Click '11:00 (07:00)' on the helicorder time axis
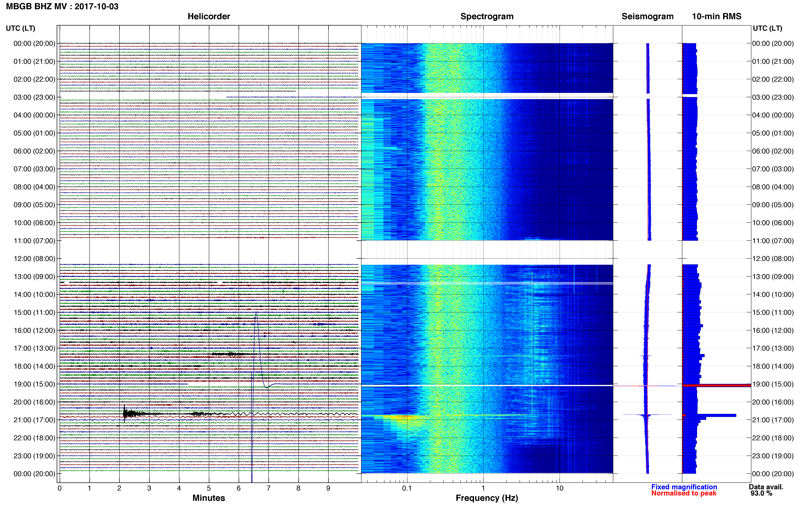812x508 pixels. [34, 241]
